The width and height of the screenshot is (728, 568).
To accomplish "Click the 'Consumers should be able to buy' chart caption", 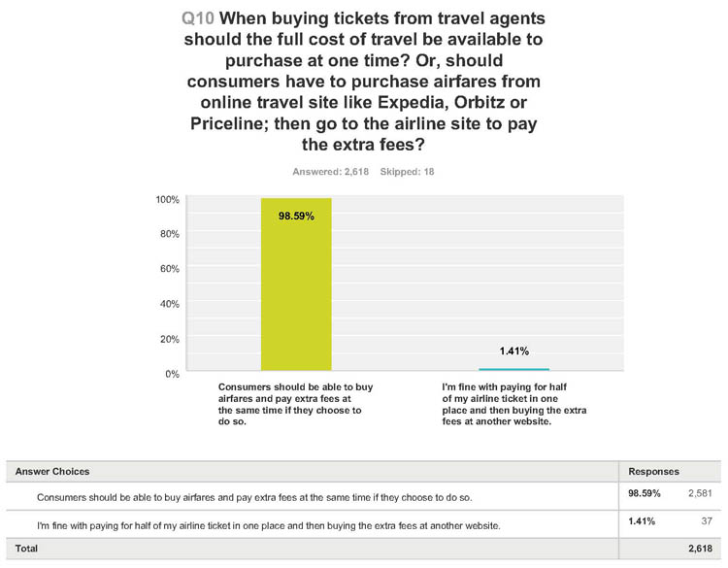I will [296, 404].
